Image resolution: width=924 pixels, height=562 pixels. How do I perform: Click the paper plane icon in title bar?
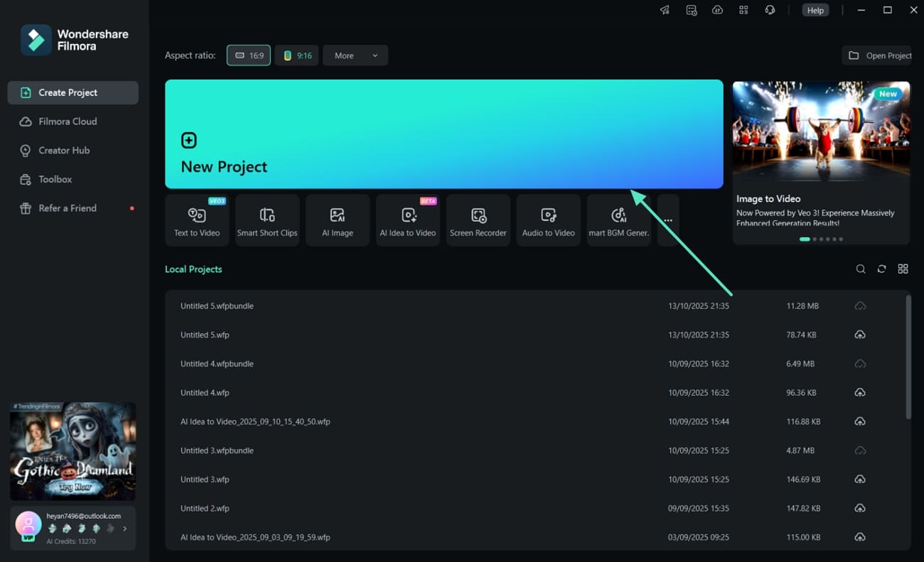tap(665, 10)
